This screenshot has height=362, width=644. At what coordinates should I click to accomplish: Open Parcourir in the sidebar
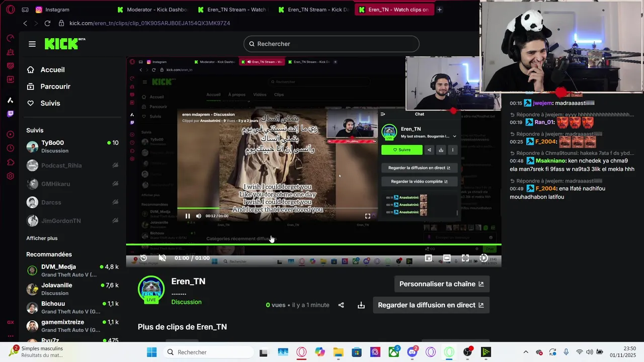55,86
